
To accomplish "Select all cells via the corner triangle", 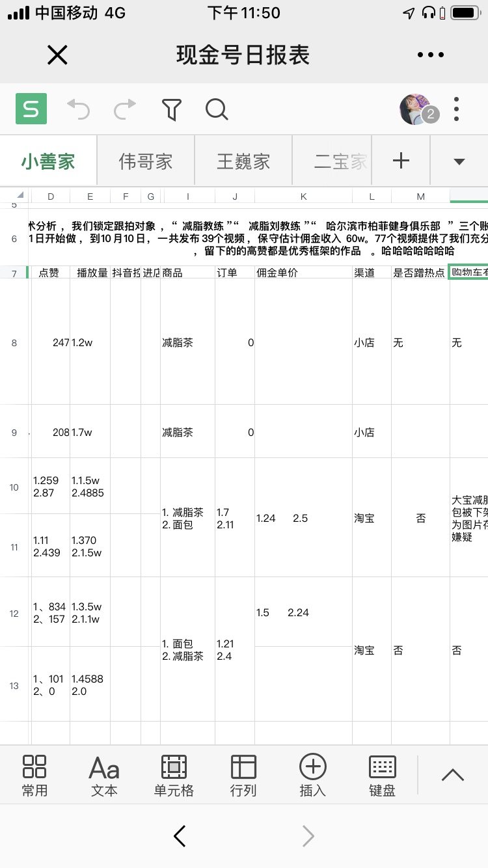I will 20,195.
